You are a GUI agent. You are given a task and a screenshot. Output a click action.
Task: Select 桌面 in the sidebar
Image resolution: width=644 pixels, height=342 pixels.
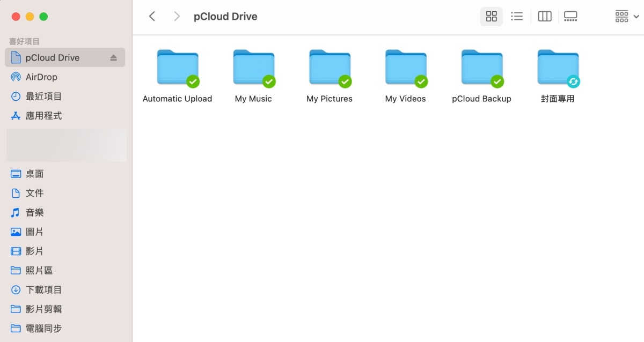34,174
